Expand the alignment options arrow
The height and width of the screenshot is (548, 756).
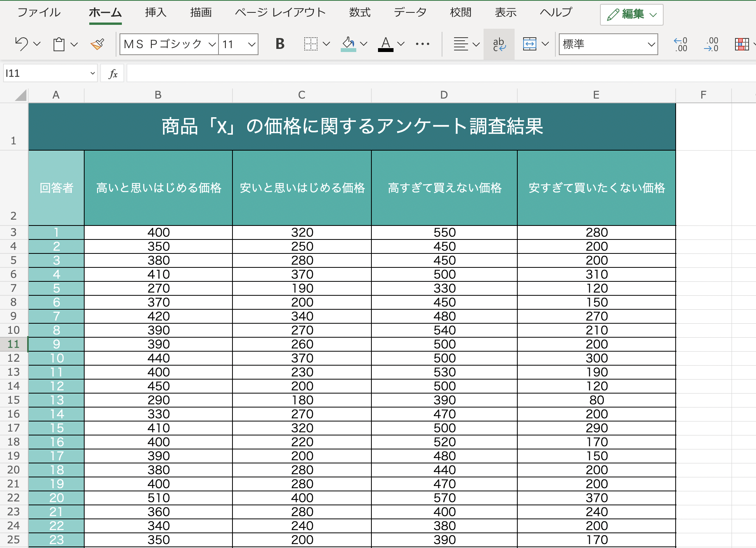[x=476, y=44]
